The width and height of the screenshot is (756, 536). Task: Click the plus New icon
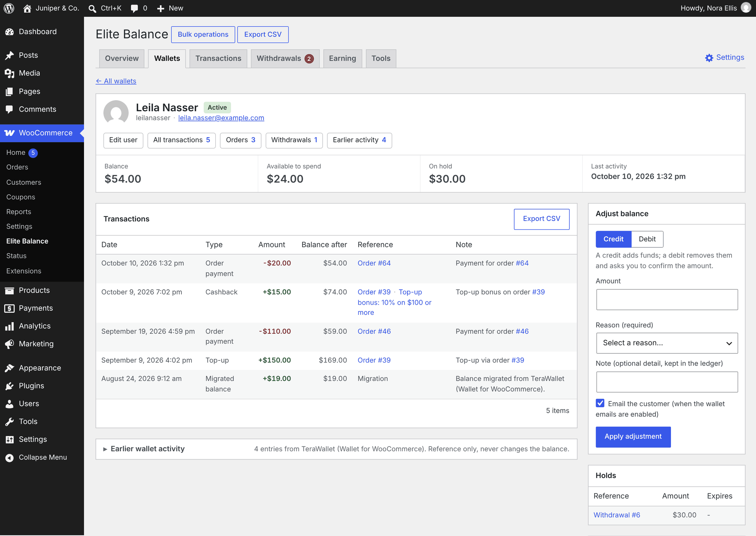pos(161,8)
